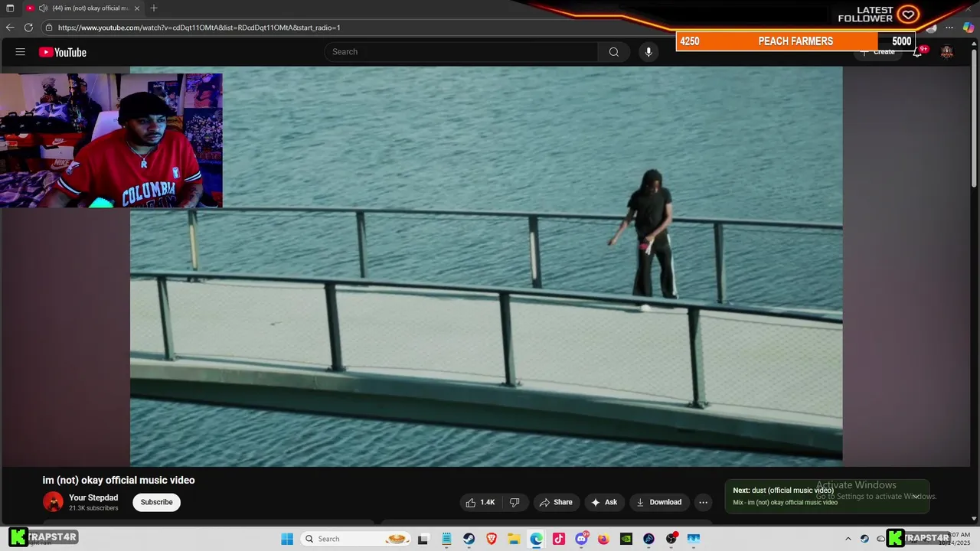Open a new browser tab
This screenshot has width=980, height=551.
154,8
